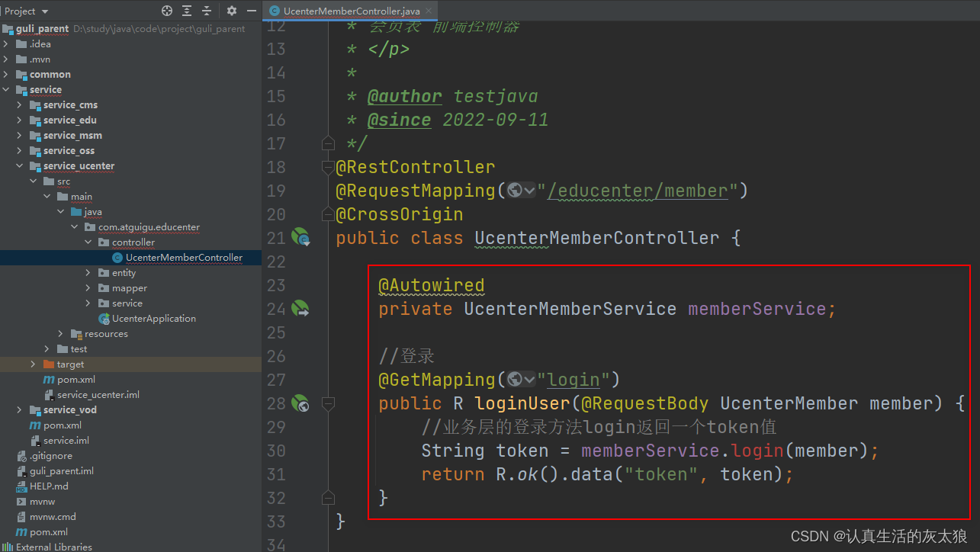
Task: Open the mvnw file
Action: (42, 502)
